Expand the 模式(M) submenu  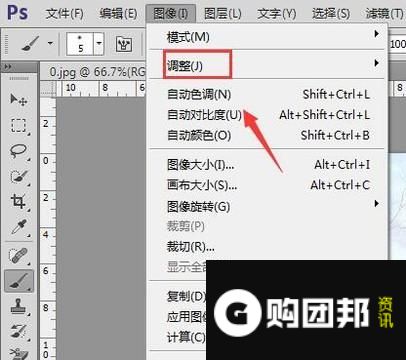pyautogui.click(x=267, y=37)
